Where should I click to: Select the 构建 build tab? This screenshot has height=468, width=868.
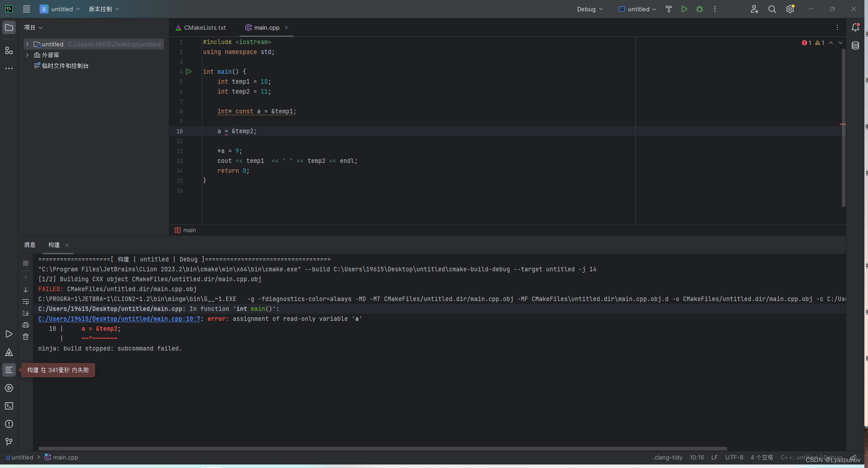point(54,245)
